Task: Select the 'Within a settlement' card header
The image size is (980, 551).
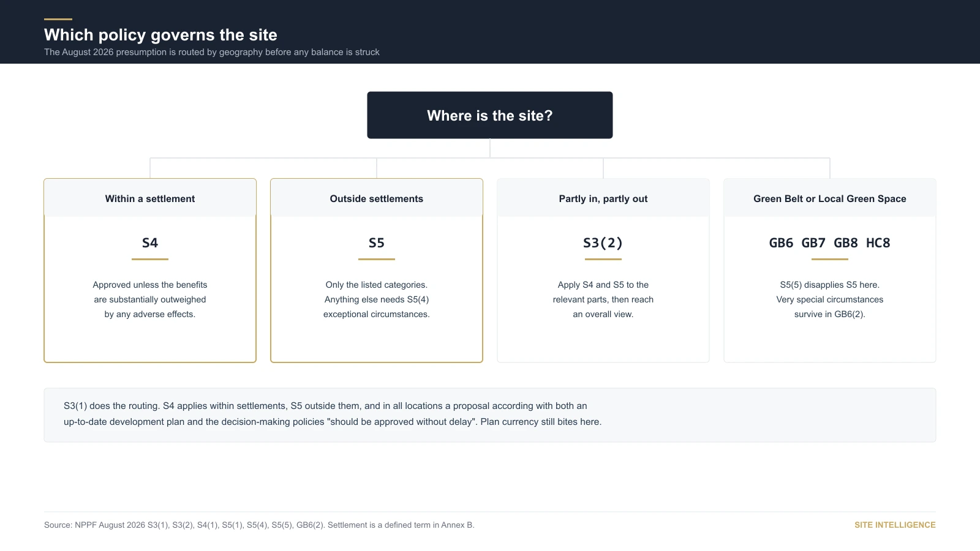Action: (x=150, y=198)
